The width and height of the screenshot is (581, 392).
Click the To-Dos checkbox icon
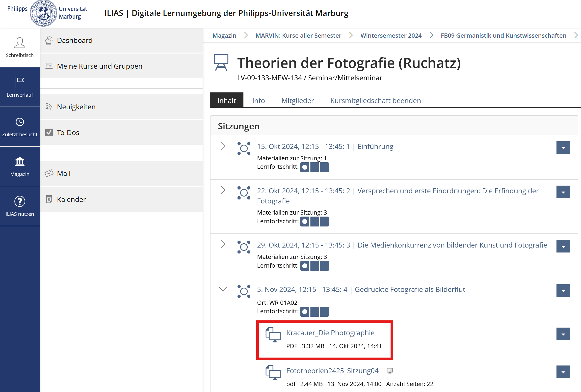[x=49, y=132]
